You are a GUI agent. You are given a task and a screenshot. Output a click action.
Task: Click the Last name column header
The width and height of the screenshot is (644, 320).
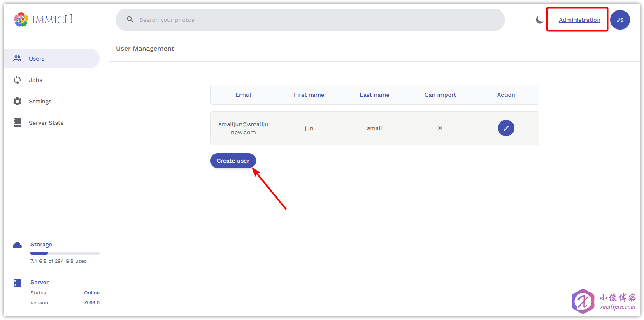[374, 95]
